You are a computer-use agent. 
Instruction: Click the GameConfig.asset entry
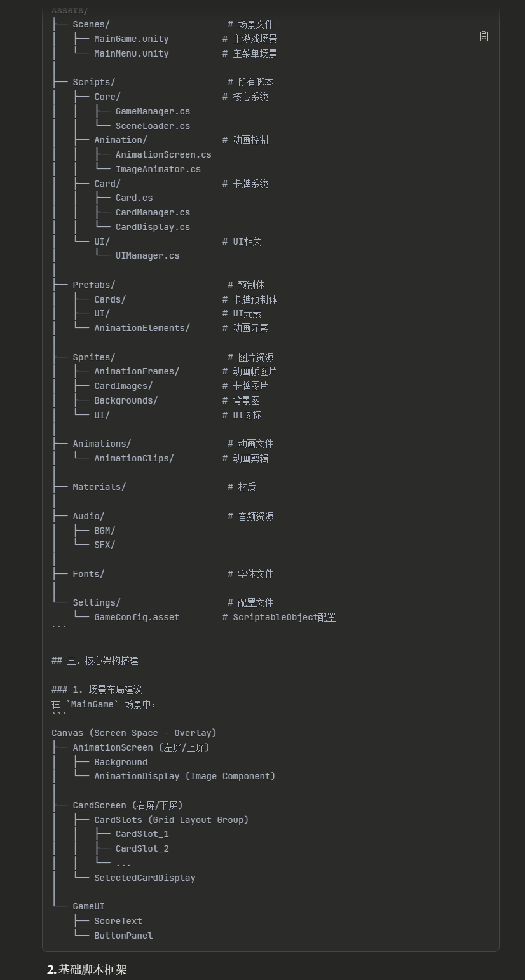click(x=137, y=617)
